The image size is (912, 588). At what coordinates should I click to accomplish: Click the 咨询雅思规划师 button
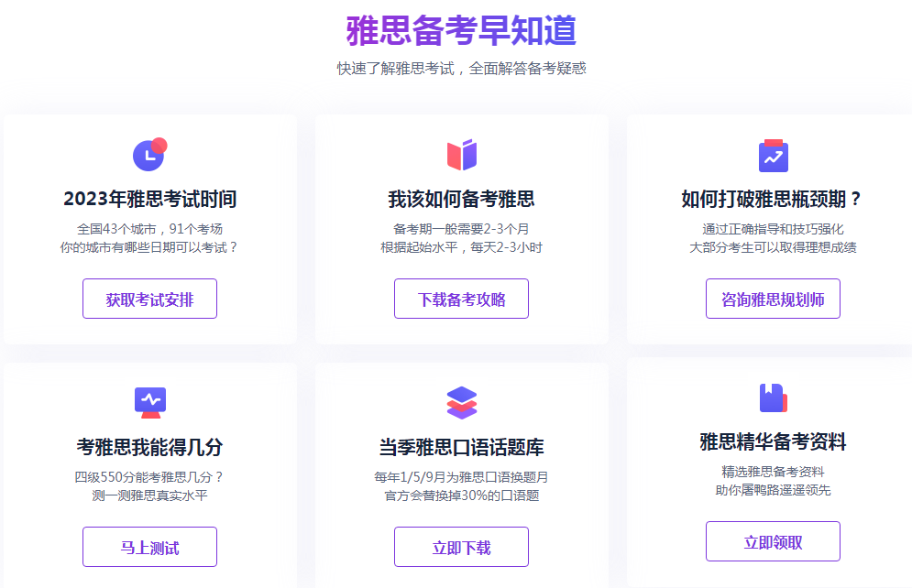(773, 299)
